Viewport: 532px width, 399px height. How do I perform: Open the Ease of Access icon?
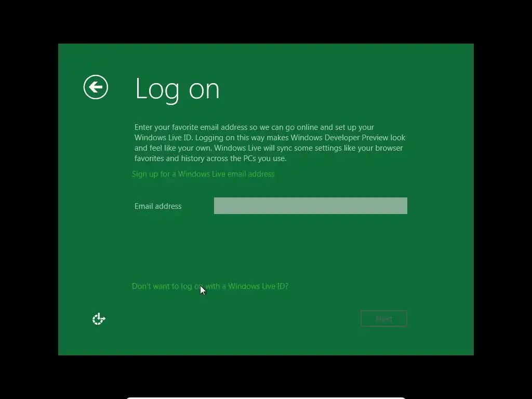[x=99, y=319]
